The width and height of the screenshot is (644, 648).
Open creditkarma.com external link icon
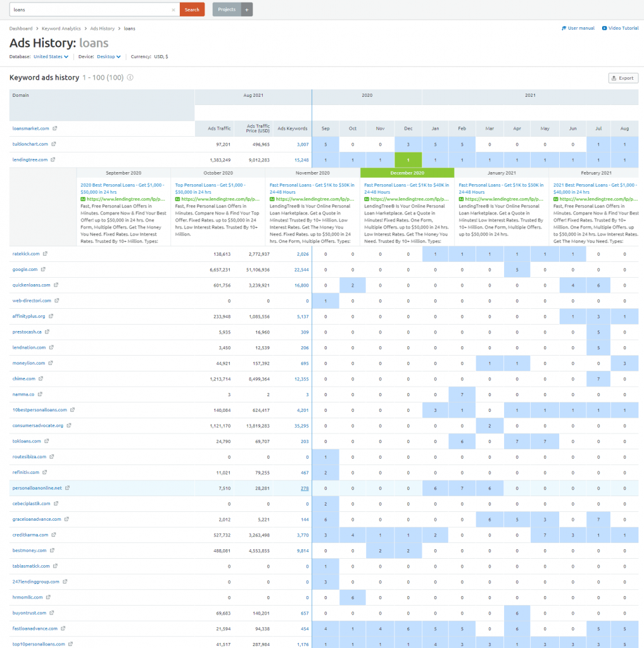(54, 535)
